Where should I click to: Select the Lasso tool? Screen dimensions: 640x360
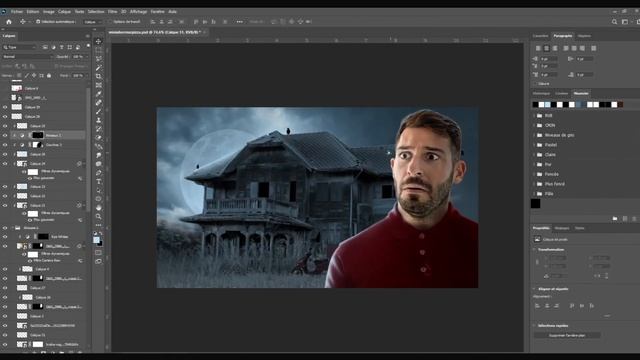[98, 59]
